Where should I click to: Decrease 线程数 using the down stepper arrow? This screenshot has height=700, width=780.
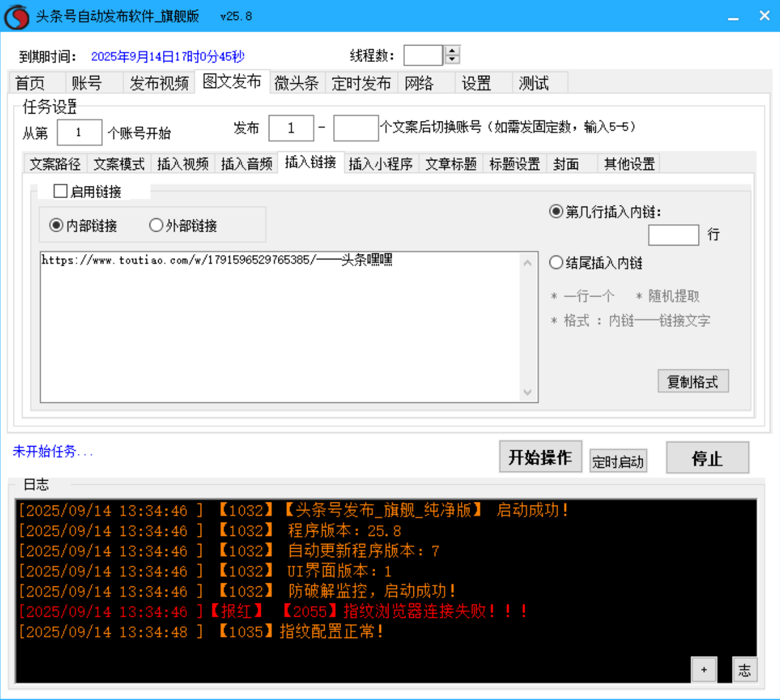pyautogui.click(x=451, y=60)
